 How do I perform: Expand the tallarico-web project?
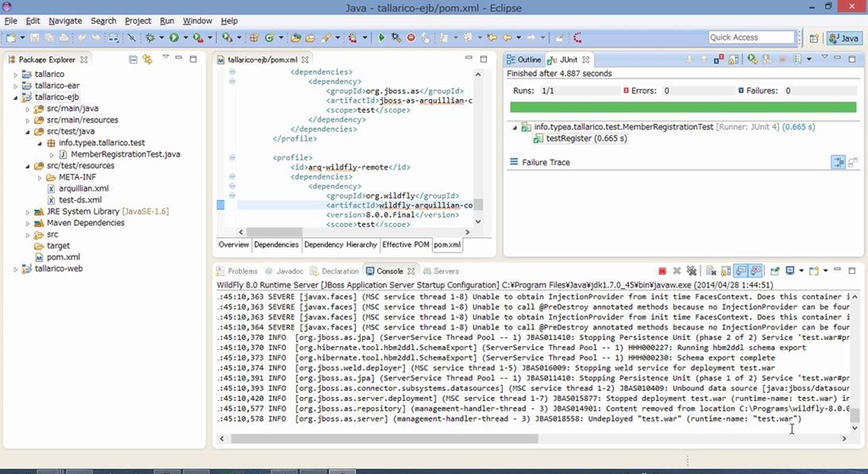pyautogui.click(x=15, y=269)
